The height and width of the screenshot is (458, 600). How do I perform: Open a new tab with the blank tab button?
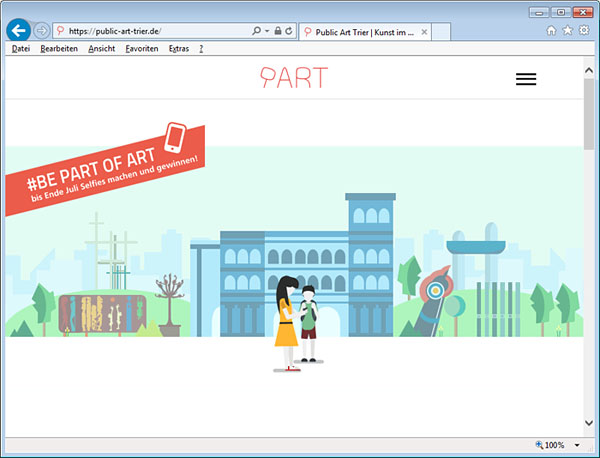point(441,32)
